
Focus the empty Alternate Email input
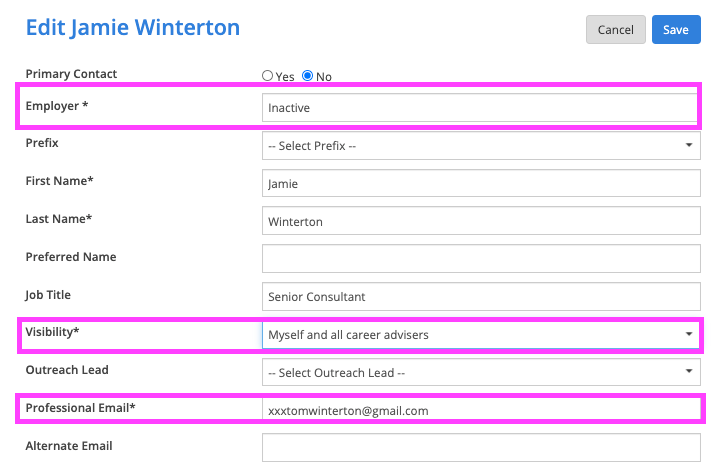[481, 448]
